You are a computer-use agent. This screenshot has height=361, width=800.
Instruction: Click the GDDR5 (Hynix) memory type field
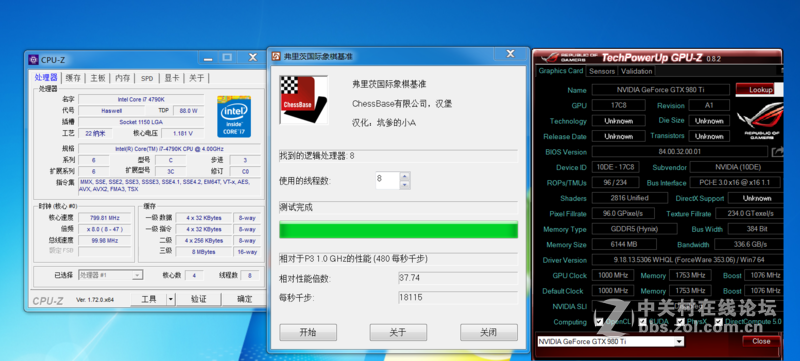tap(634, 229)
